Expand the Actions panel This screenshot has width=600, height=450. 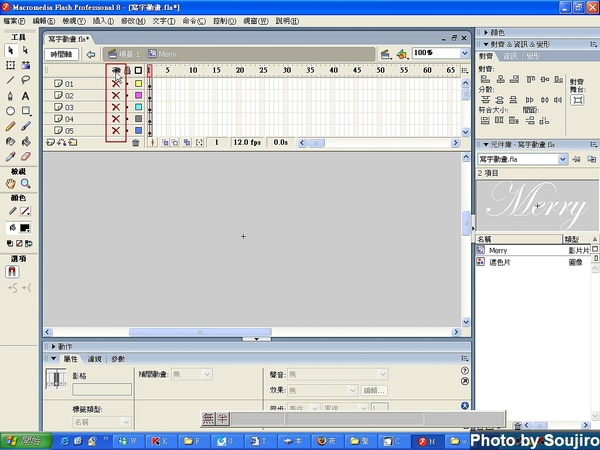click(x=54, y=346)
